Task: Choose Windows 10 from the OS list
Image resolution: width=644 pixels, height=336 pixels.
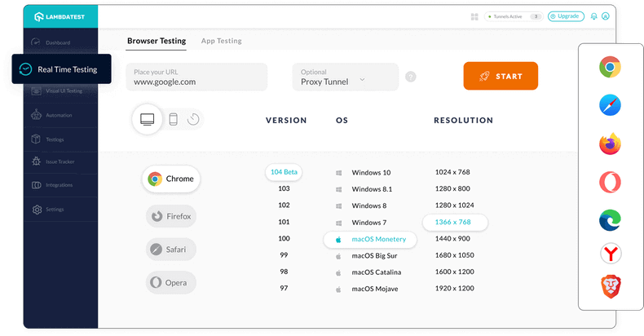Action: 370,173
